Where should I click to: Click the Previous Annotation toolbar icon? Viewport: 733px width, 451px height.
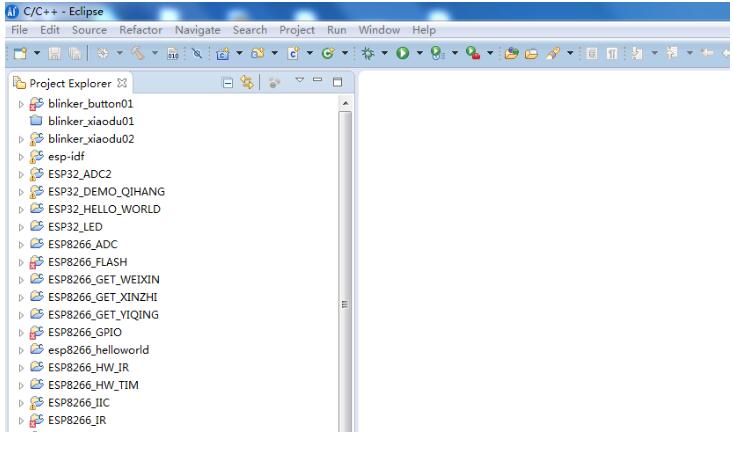click(x=672, y=53)
